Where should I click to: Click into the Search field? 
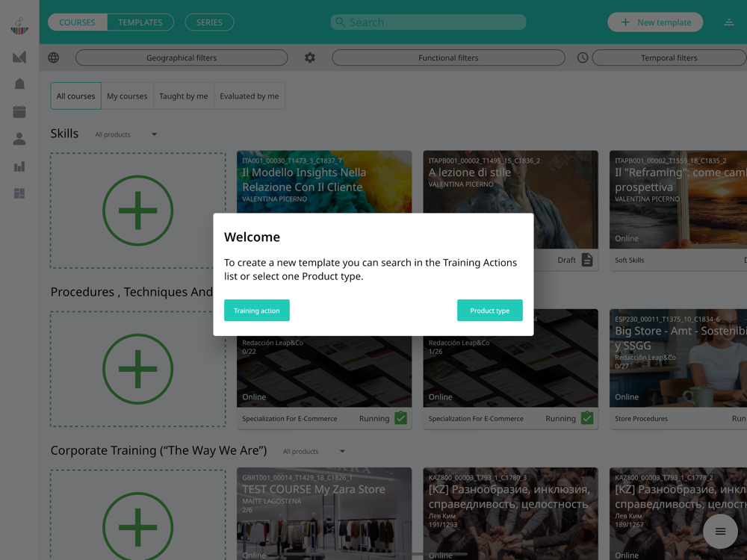[428, 22]
